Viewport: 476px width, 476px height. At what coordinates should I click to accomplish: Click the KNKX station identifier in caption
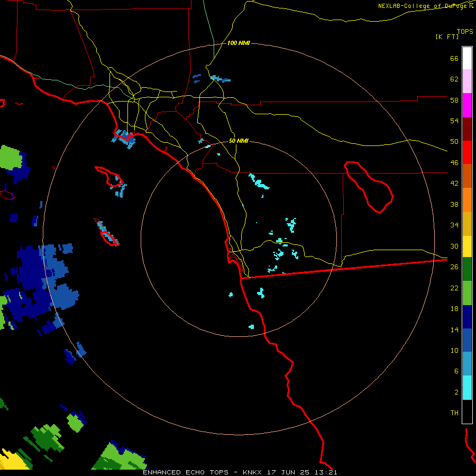point(252,472)
